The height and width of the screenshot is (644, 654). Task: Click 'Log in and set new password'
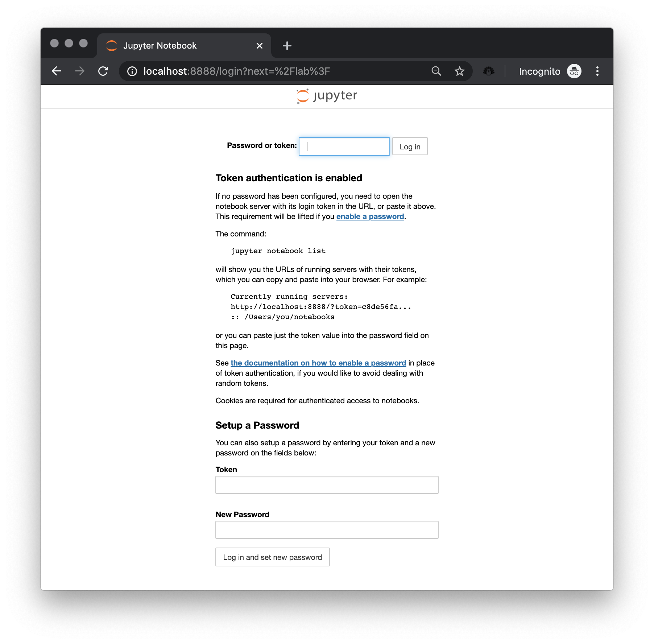tap(272, 557)
